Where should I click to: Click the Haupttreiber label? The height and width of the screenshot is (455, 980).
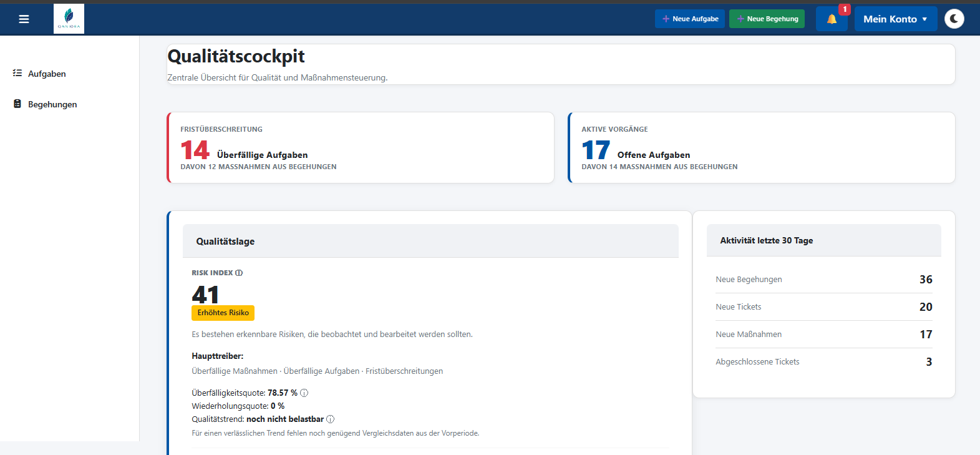click(x=218, y=356)
